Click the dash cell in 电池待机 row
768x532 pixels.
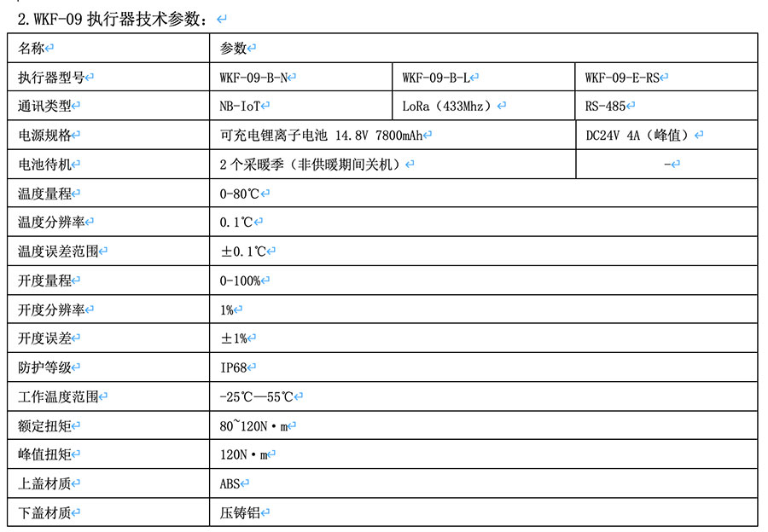coord(667,165)
